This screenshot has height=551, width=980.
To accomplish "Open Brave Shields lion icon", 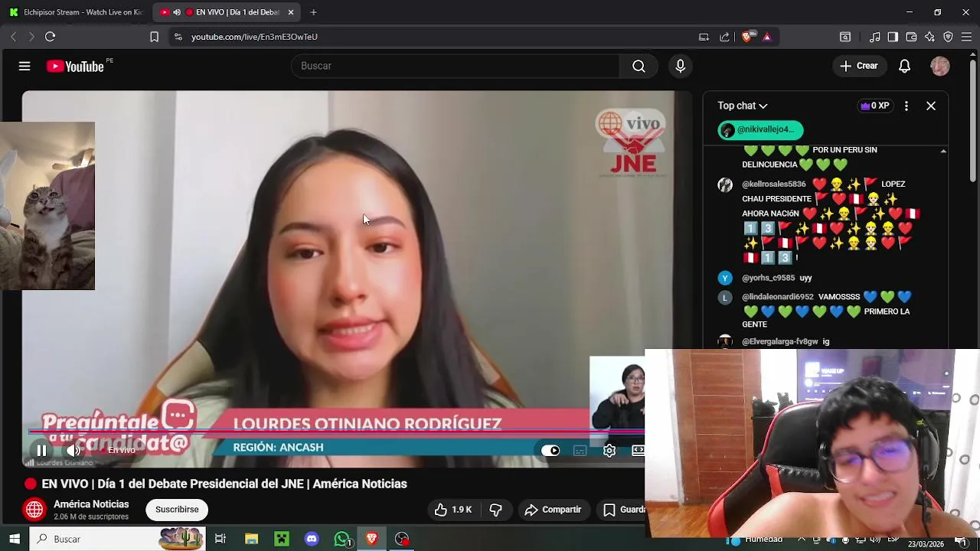I will (x=748, y=37).
